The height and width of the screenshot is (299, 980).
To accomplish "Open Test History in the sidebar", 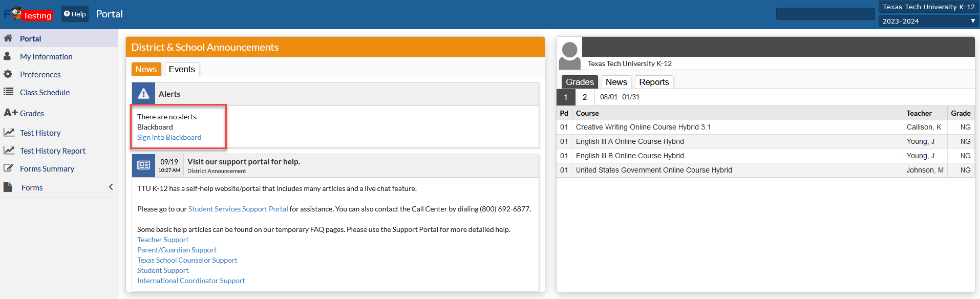I will (40, 133).
